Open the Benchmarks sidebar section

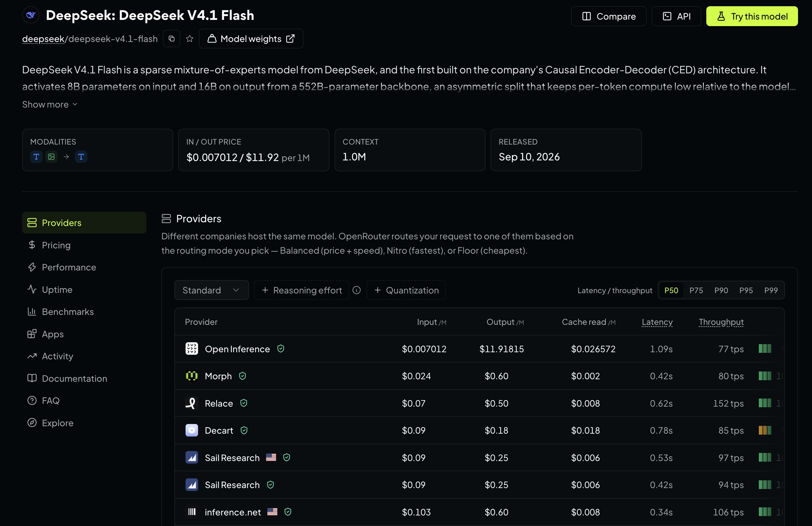point(84,312)
